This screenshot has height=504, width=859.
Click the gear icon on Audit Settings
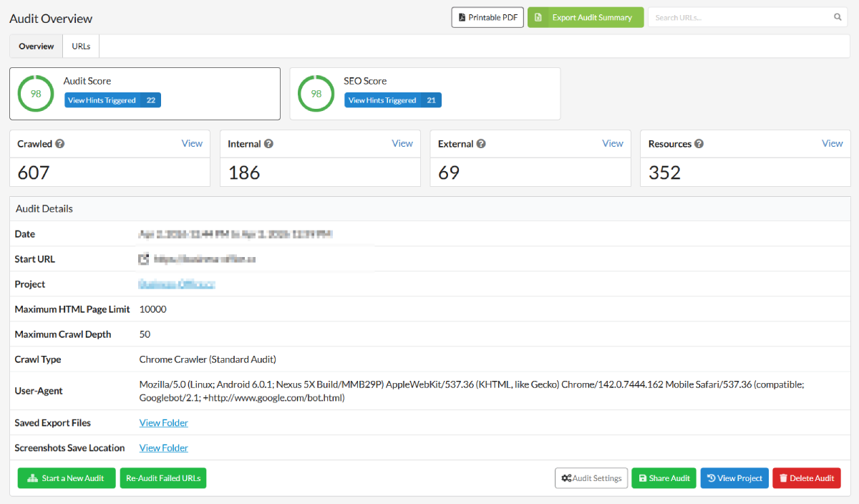567,478
